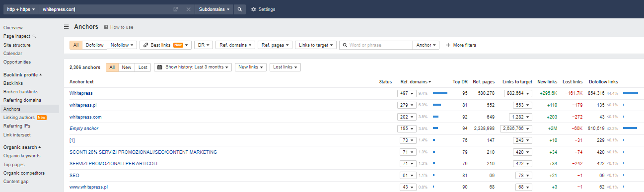This screenshot has width=644, height=192.
Task: Open the How to use help
Action: pyautogui.click(x=119, y=27)
